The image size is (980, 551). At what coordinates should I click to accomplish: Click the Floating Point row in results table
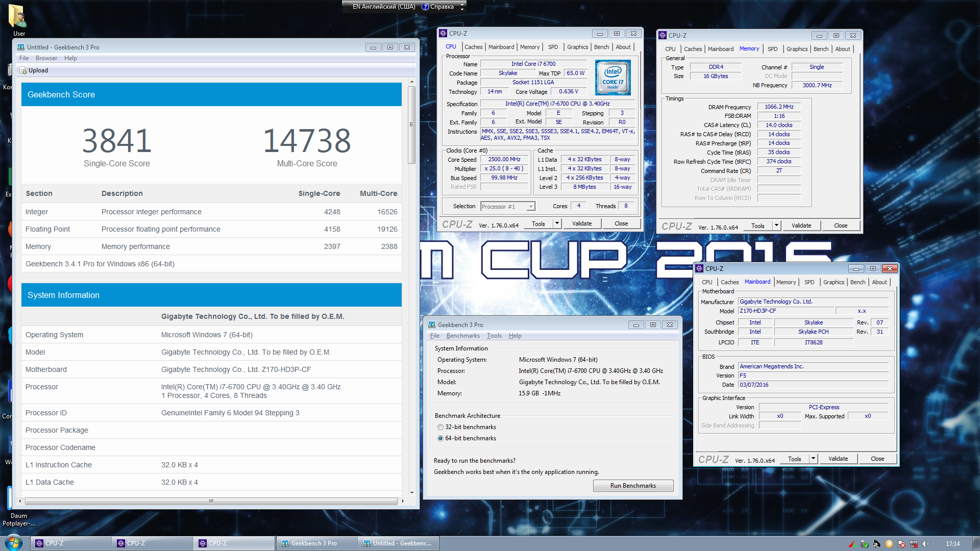pos(211,229)
